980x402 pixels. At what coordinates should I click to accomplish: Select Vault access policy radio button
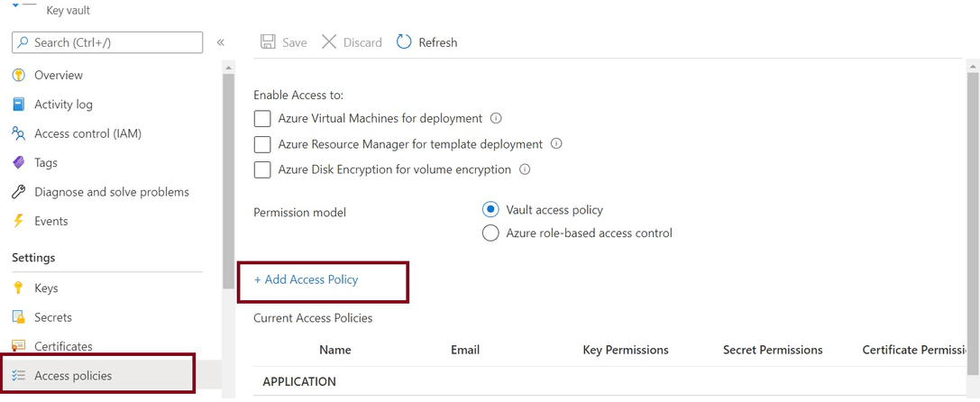490,209
